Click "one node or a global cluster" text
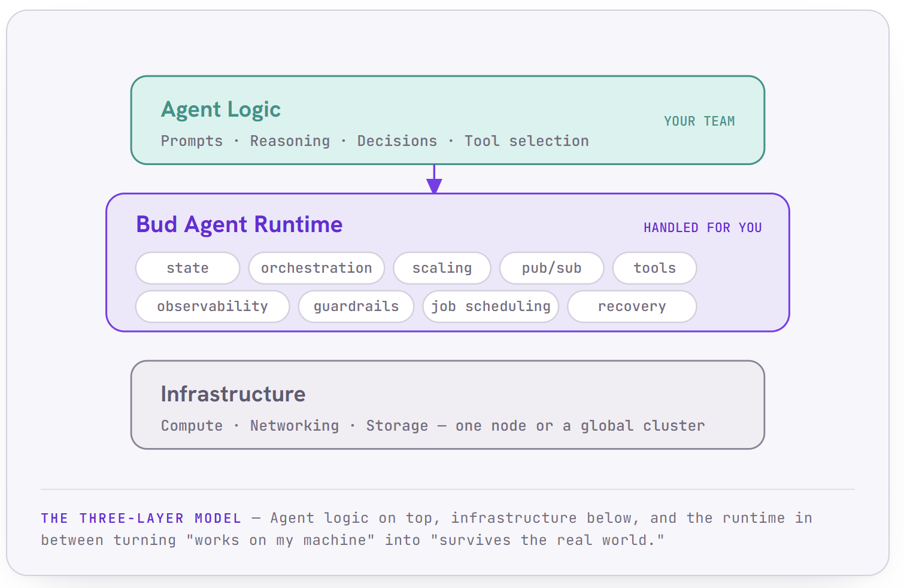The image size is (904, 588). coord(580,426)
